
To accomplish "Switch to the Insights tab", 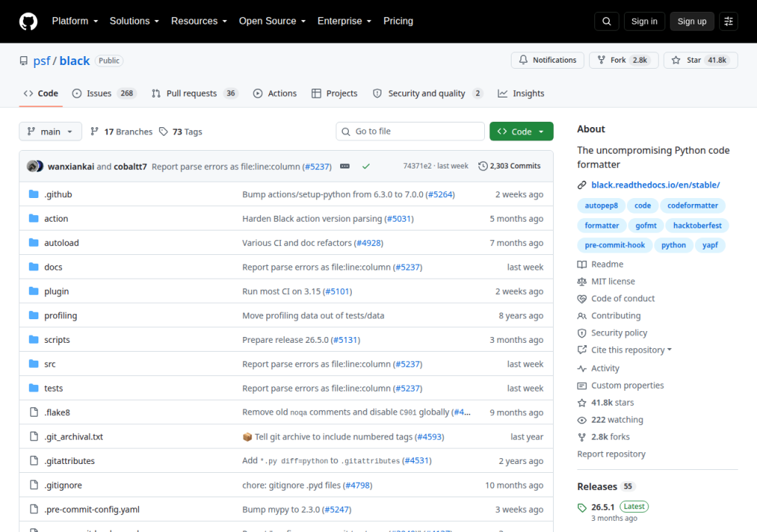I will point(521,93).
